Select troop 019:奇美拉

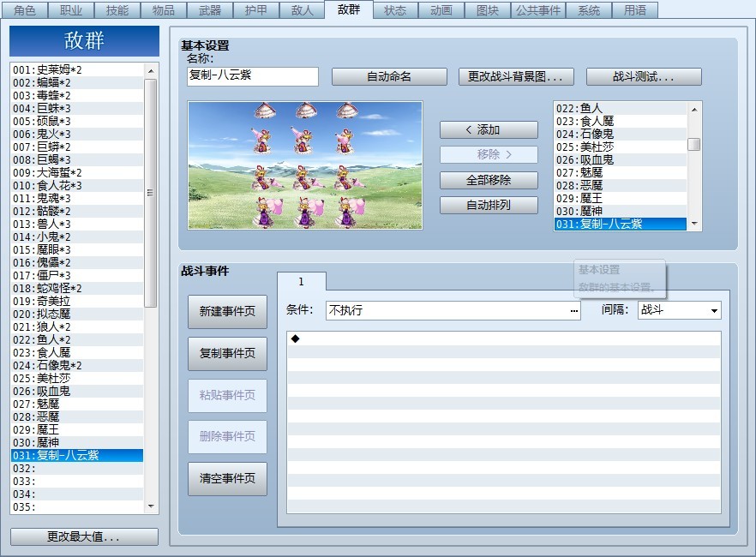pyautogui.click(x=77, y=301)
